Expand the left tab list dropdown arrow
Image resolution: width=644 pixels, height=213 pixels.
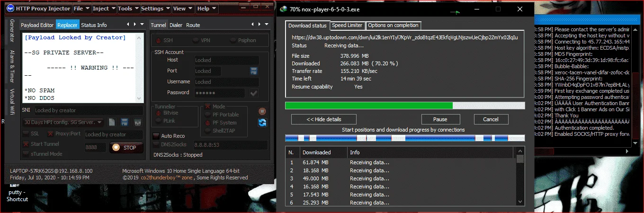[x=142, y=25]
